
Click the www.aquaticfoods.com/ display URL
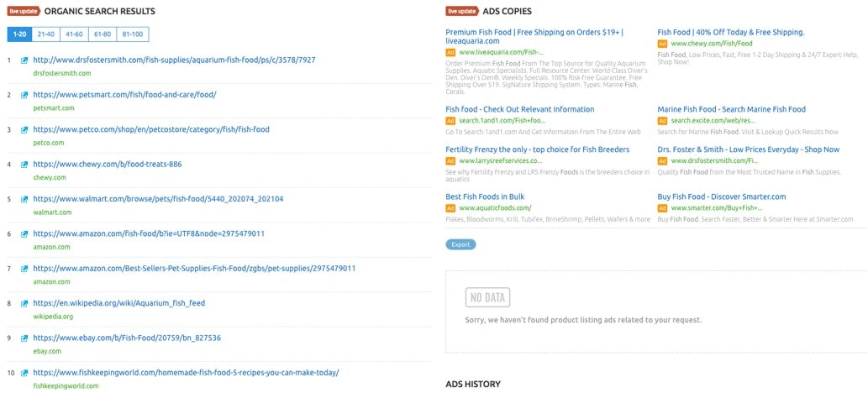click(x=495, y=207)
